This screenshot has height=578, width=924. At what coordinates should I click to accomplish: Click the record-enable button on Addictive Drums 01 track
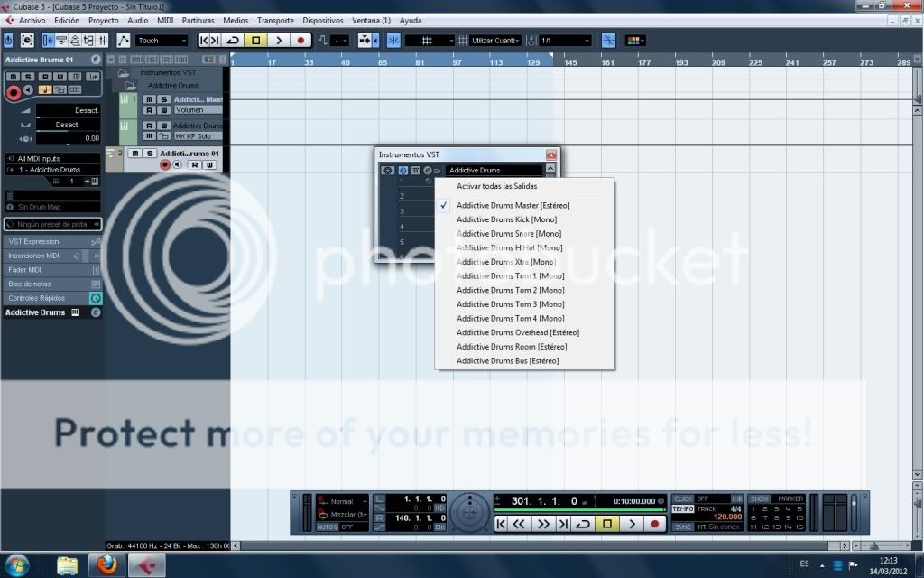pyautogui.click(x=165, y=165)
